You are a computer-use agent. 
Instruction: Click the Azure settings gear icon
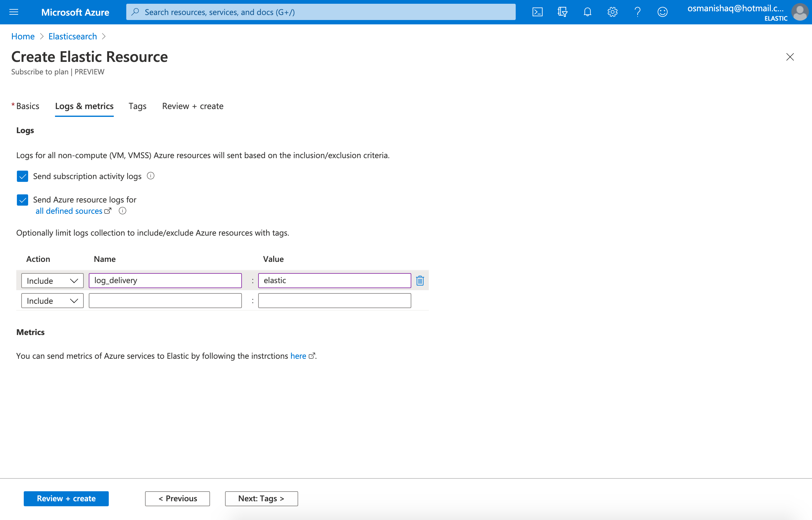(613, 12)
